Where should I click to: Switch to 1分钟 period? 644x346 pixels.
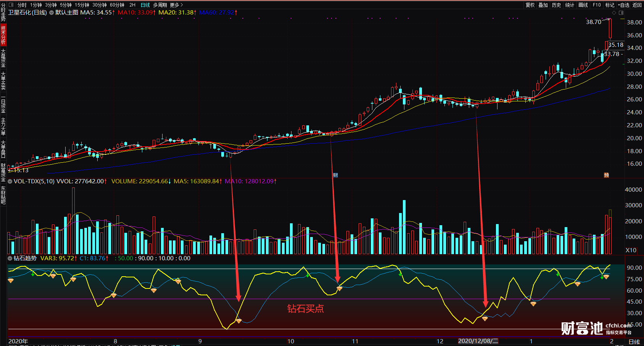[x=36, y=5]
